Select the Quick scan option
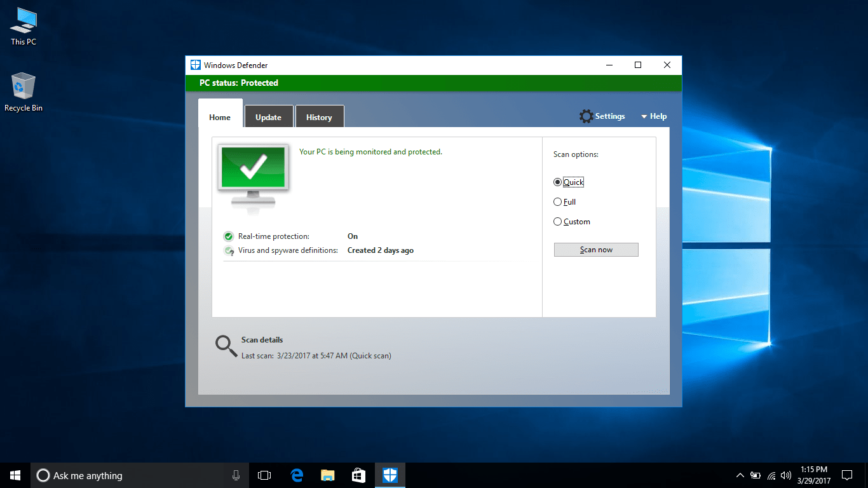The image size is (868, 488). (x=569, y=182)
